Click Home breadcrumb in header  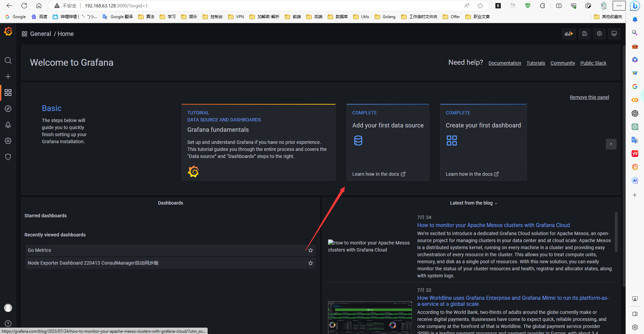click(x=66, y=34)
